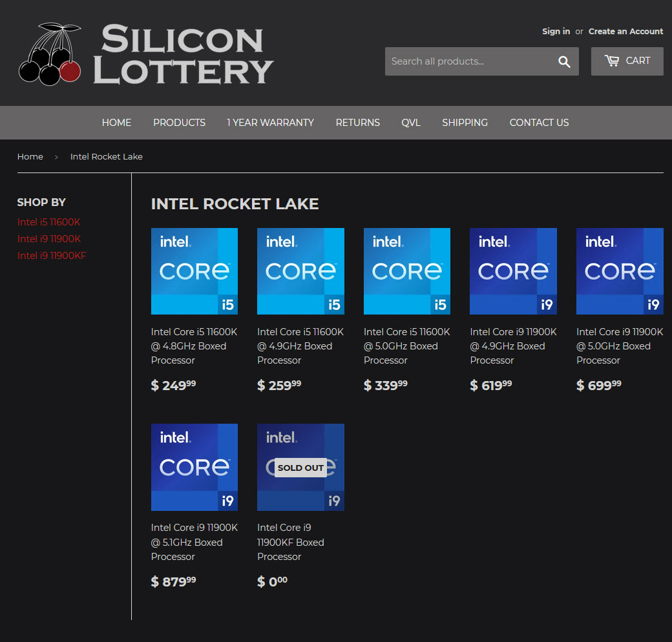This screenshot has width=672, height=642.
Task: Open the sold out Core i9 11900KF listing
Action: (x=300, y=467)
